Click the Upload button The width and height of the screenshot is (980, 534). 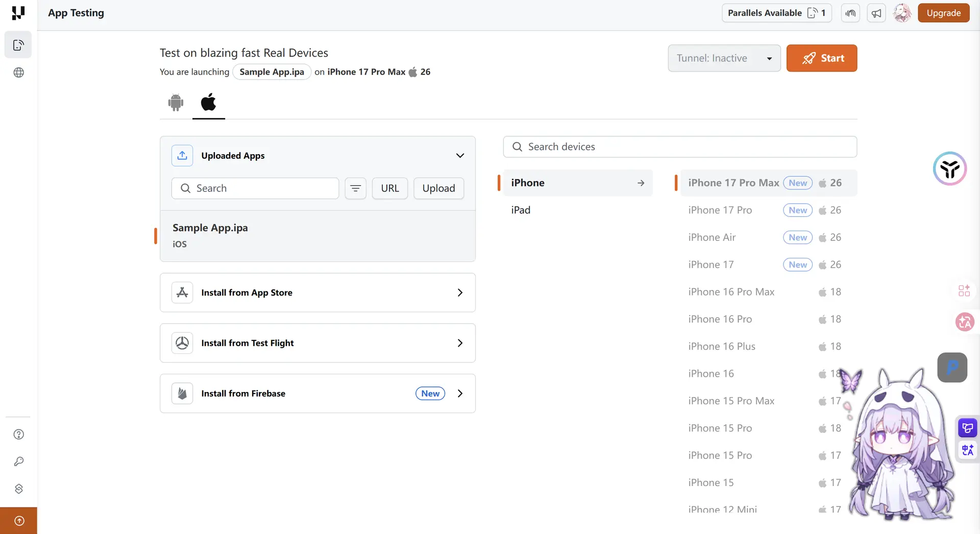[x=439, y=188]
